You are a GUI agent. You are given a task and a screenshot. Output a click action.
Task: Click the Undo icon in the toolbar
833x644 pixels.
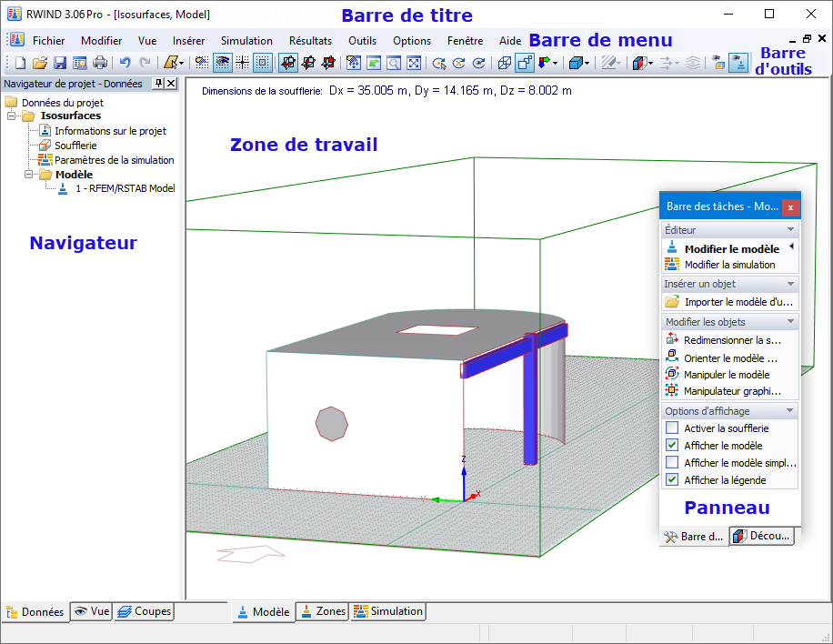pos(125,63)
